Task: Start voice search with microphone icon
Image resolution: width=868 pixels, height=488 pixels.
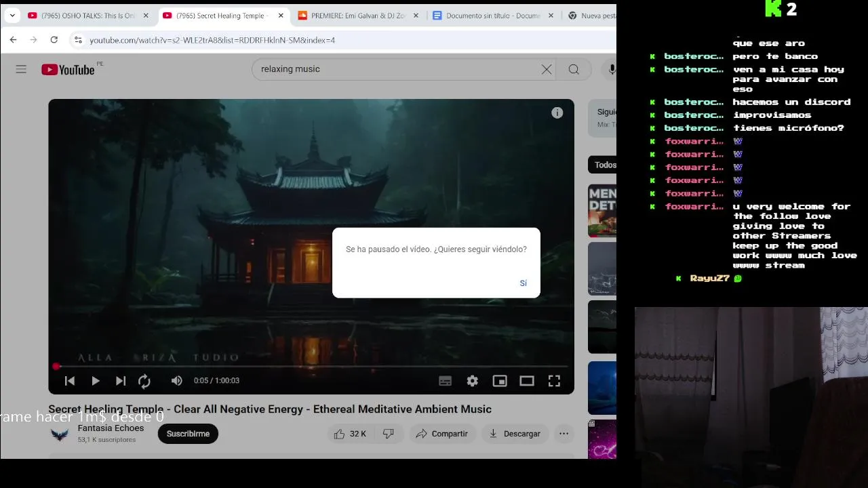Action: pos(611,69)
